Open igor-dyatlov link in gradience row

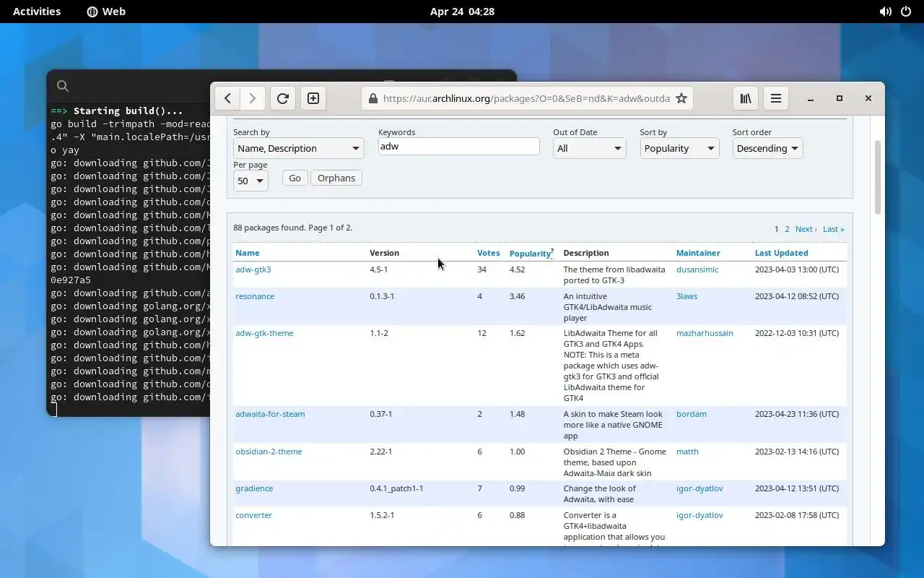(699, 488)
